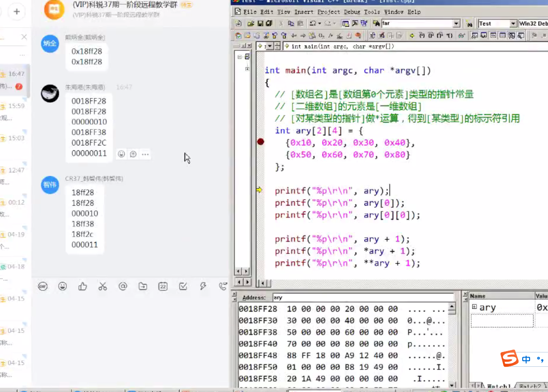Toggle the Memory window debug toolbar button

[502, 35]
